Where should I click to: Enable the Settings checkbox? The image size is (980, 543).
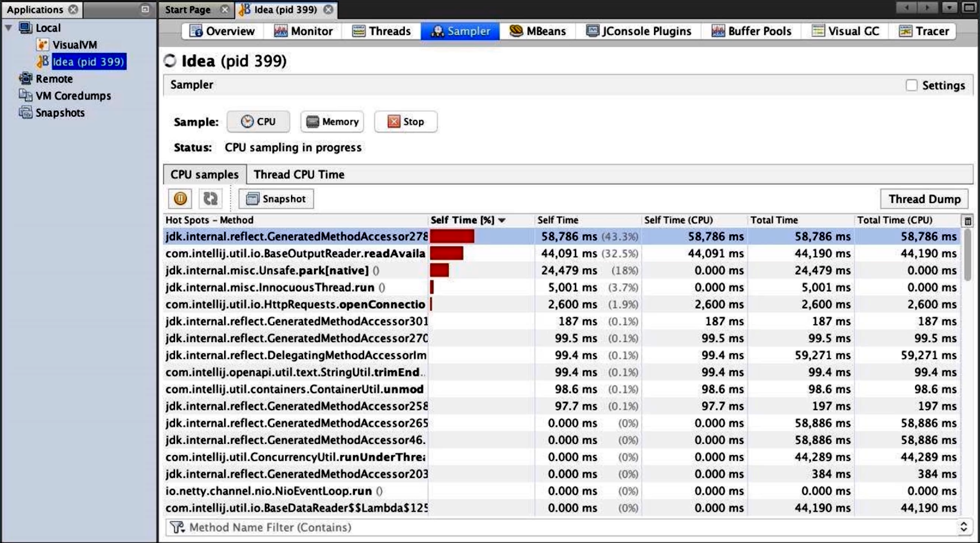911,85
